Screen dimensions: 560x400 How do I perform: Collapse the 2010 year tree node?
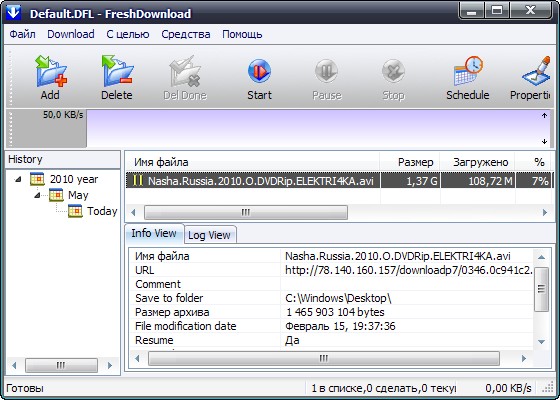18,179
